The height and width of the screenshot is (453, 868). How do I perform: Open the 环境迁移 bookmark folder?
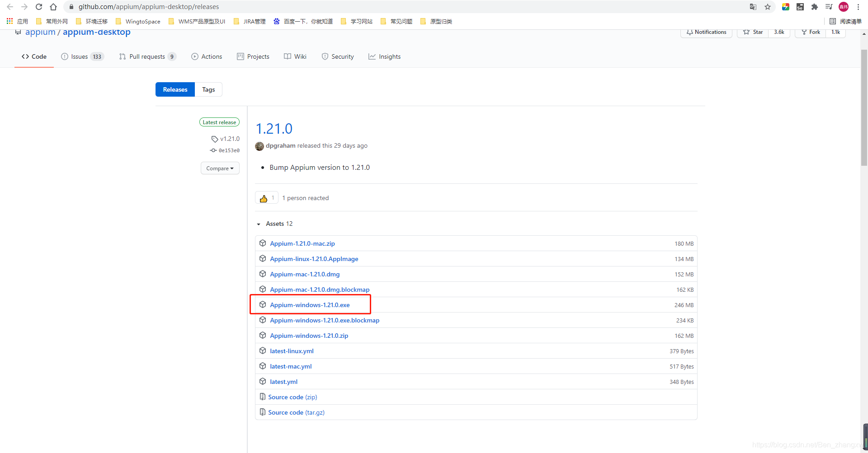(92, 21)
